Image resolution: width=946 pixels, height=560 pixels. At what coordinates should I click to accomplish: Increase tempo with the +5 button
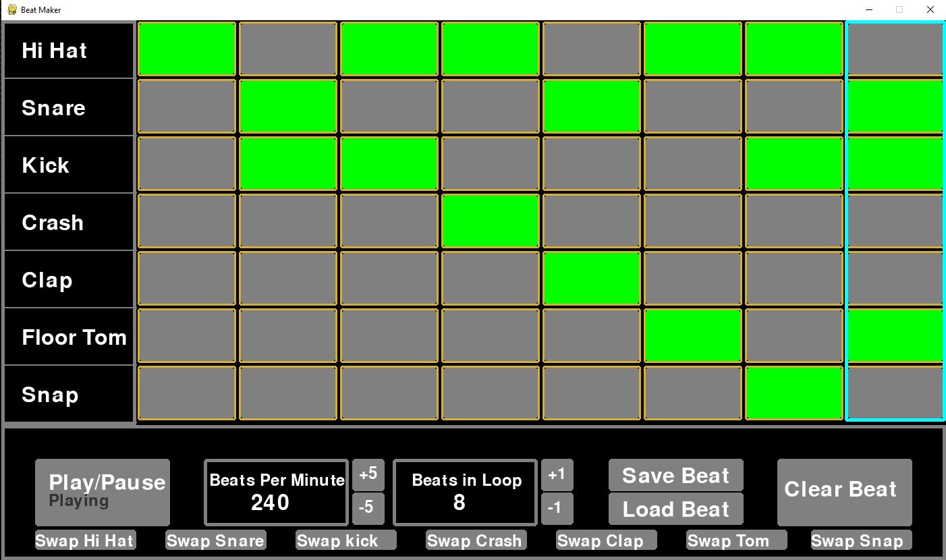[368, 475]
